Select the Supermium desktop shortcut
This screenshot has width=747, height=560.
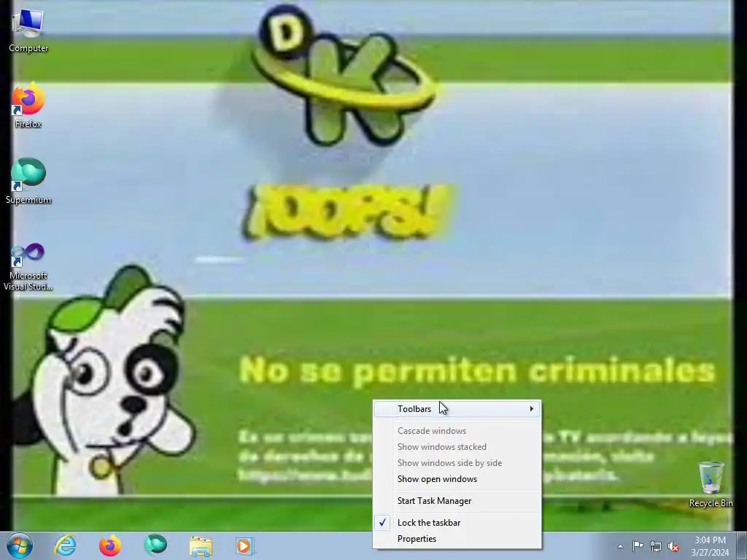point(28,181)
